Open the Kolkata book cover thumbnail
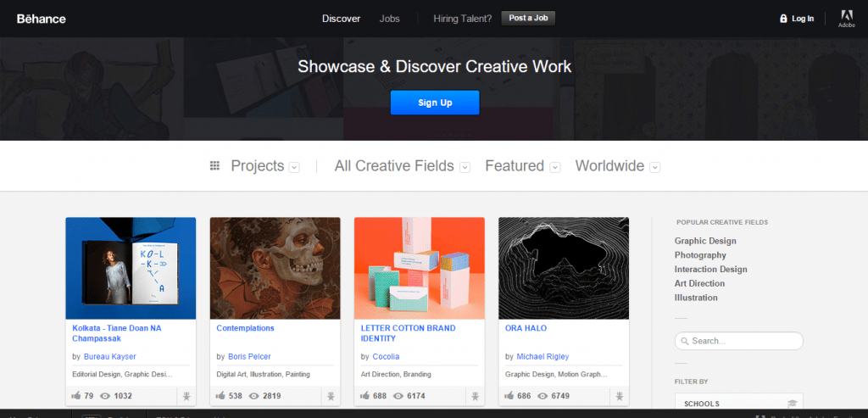Image resolution: width=868 pixels, height=418 pixels. click(x=131, y=269)
